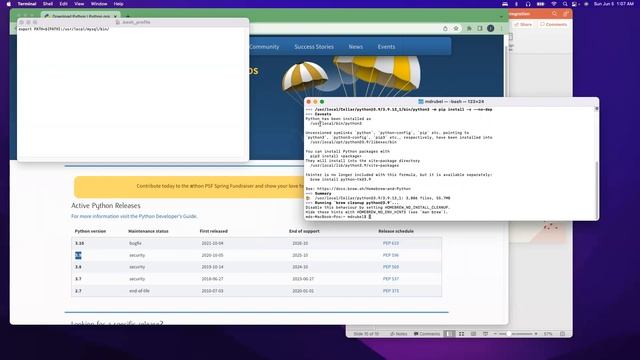
Task: Open the browser three-dot menu
Action: 501,28
